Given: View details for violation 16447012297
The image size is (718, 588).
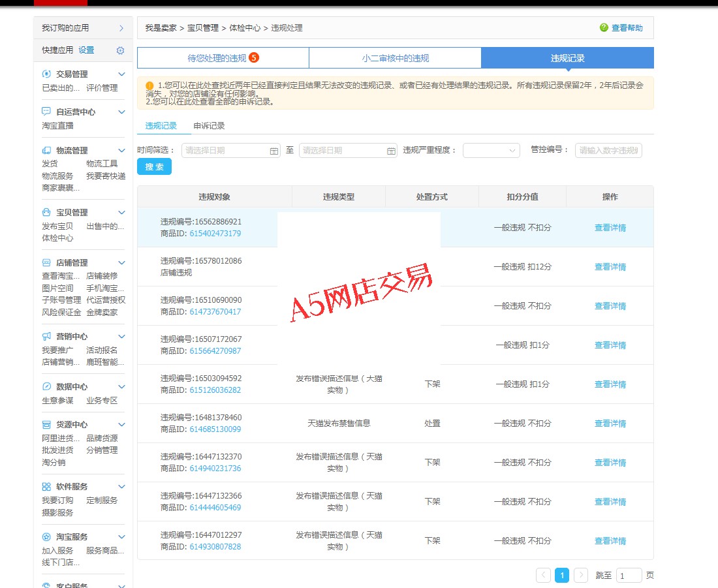Looking at the screenshot, I should (x=610, y=541).
